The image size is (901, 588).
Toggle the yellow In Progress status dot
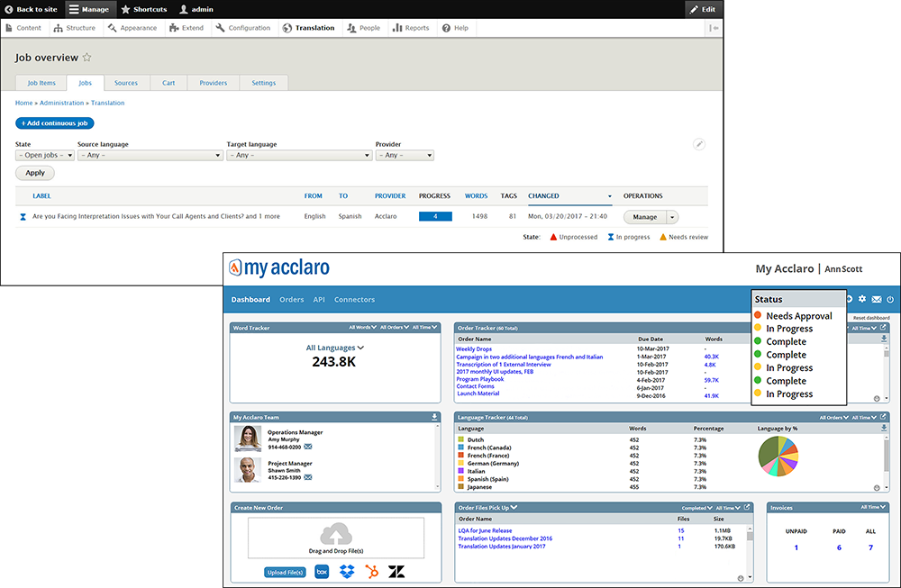click(x=757, y=328)
